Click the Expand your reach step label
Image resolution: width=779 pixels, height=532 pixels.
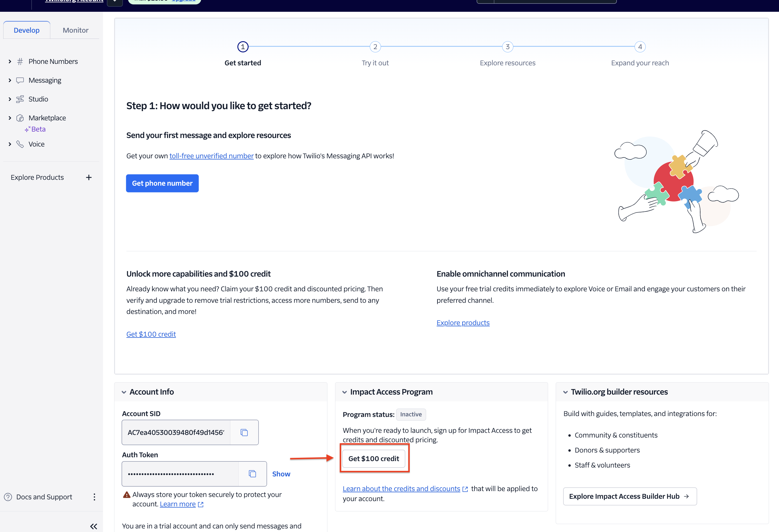pos(640,63)
